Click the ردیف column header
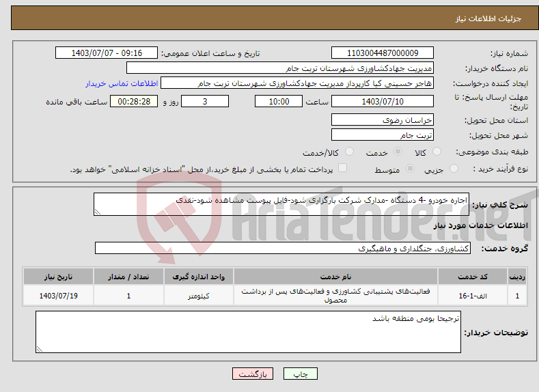 pos(517,277)
